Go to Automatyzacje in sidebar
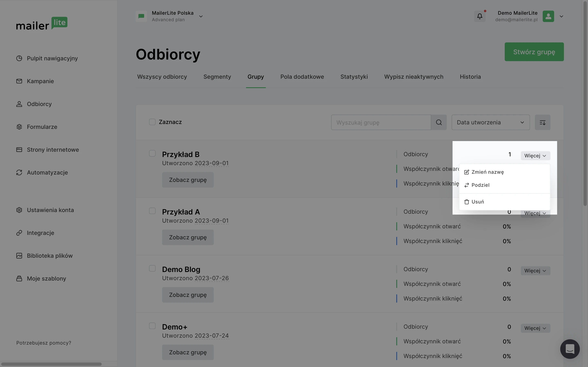588x367 pixels. pos(47,172)
